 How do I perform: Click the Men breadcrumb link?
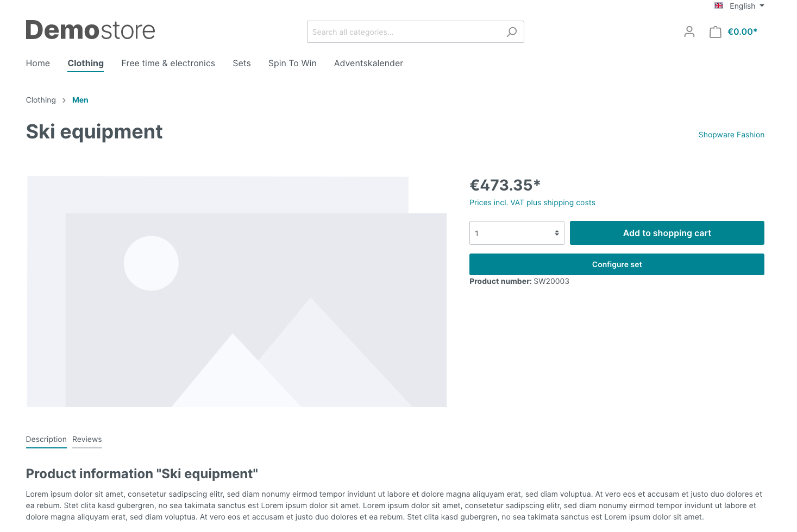click(80, 100)
